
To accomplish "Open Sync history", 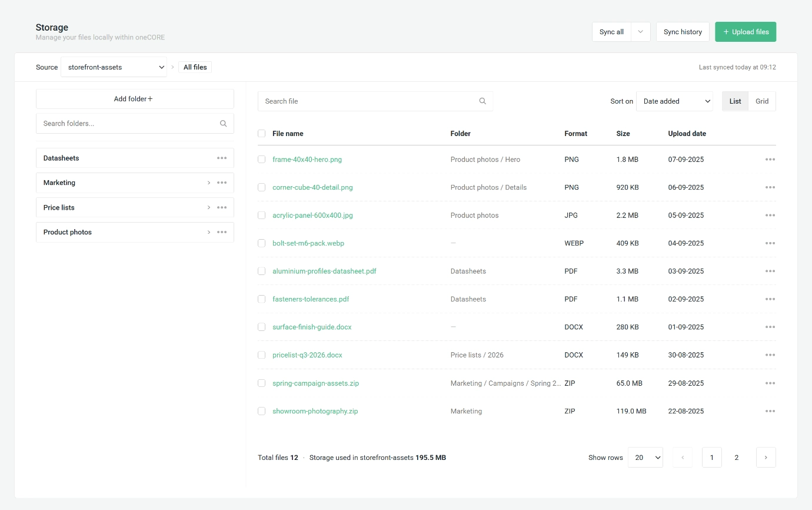I will click(683, 32).
